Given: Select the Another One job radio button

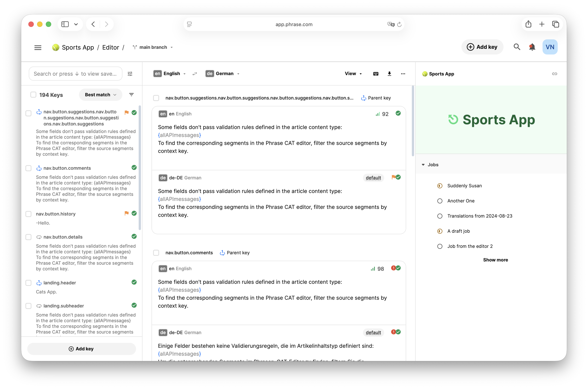Looking at the screenshot, I should pos(440,201).
